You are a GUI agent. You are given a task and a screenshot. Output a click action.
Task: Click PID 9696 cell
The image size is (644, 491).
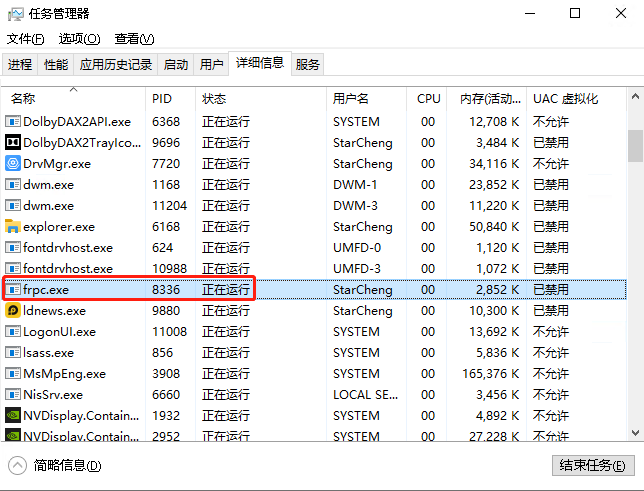click(x=166, y=143)
